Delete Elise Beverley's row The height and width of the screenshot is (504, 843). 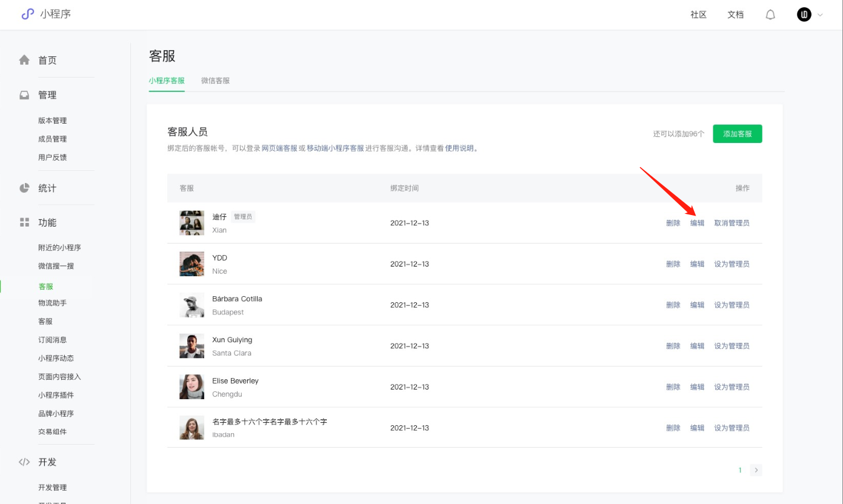point(673,387)
